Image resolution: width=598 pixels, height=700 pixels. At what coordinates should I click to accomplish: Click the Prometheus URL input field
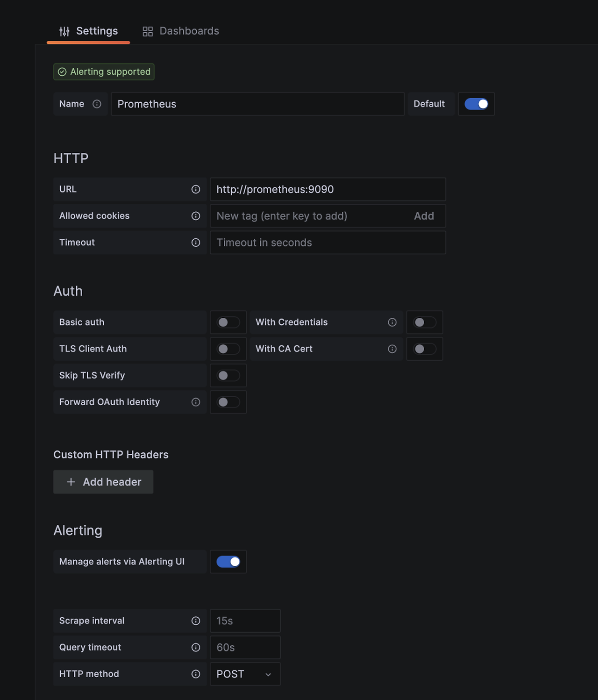[x=328, y=189]
